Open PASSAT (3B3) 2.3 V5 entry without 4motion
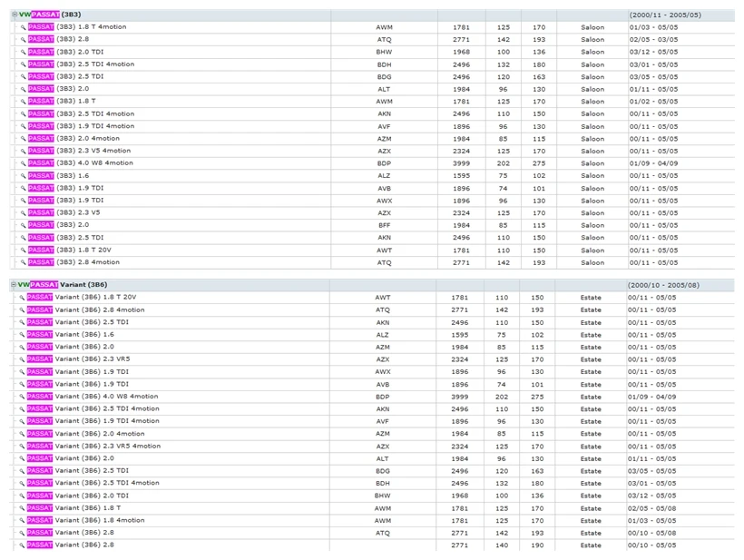The image size is (744, 560). pos(64,212)
